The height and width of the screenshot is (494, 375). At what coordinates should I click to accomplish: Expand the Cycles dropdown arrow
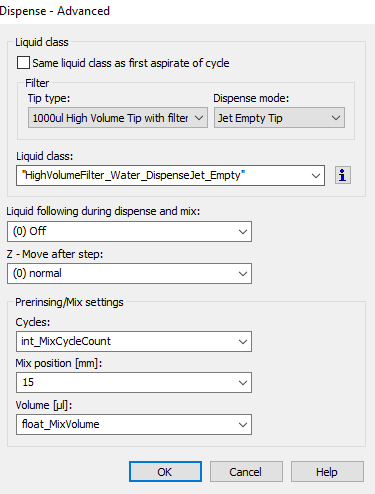point(243,342)
